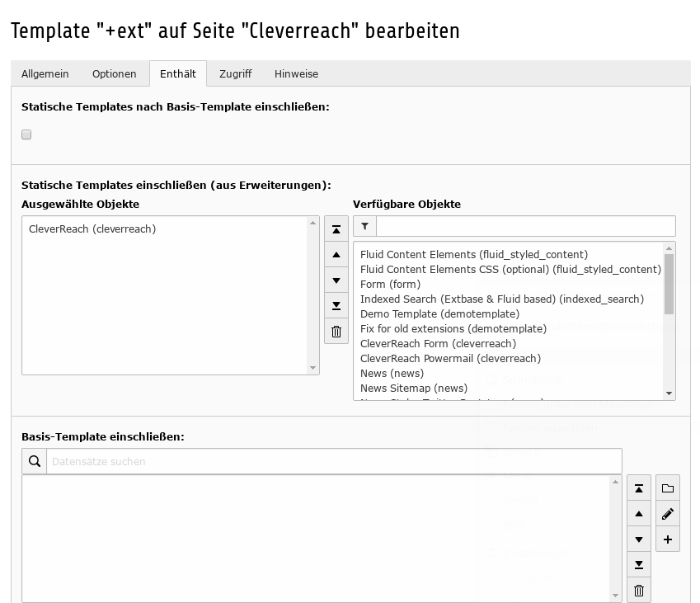Click selected objects list scroll-down arrow

coord(312,368)
